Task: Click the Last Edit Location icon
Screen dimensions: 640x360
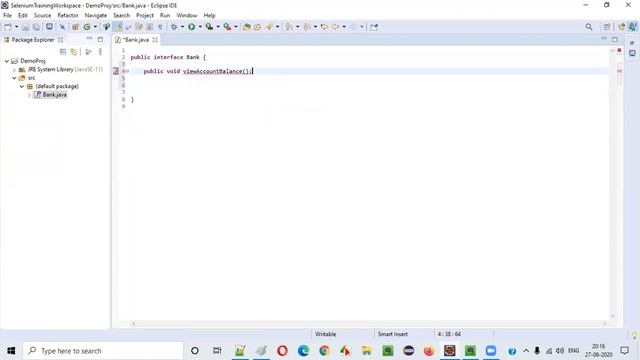Action: [324, 27]
